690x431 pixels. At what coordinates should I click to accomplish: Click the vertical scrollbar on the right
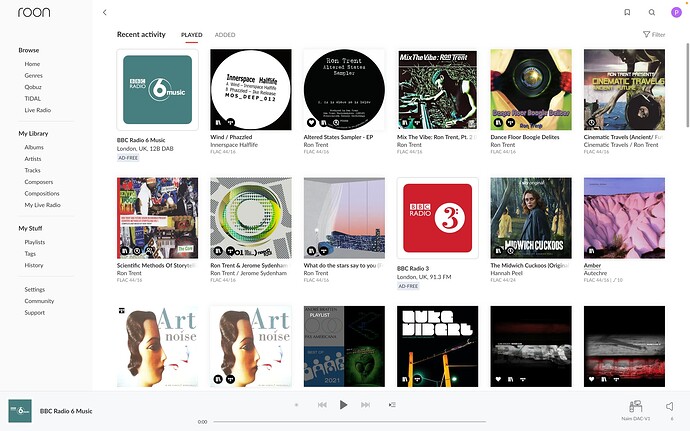(687, 84)
